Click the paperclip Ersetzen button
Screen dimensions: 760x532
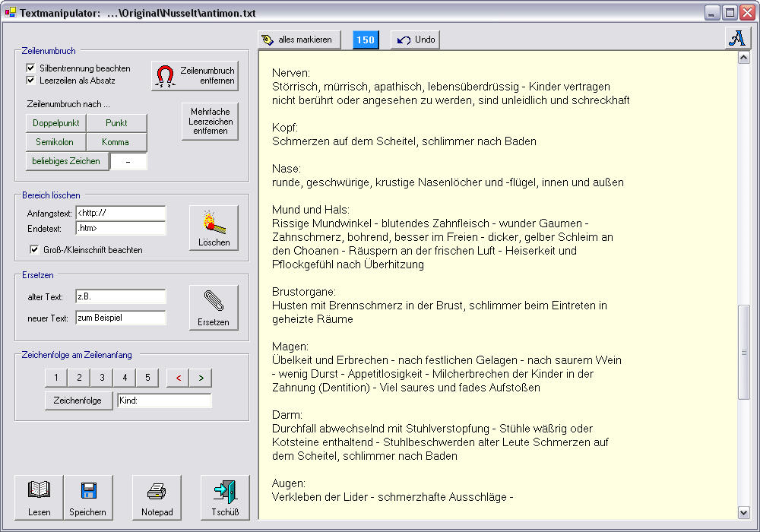point(214,307)
